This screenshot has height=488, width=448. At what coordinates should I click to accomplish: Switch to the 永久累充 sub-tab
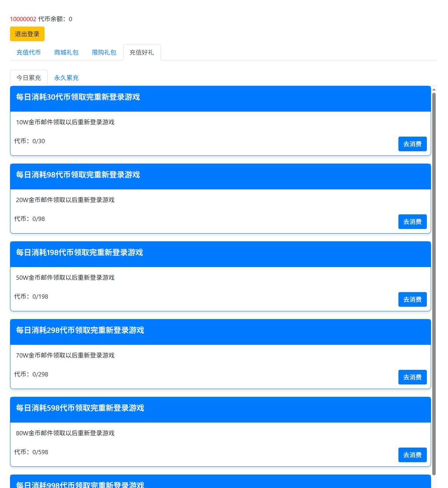click(66, 78)
